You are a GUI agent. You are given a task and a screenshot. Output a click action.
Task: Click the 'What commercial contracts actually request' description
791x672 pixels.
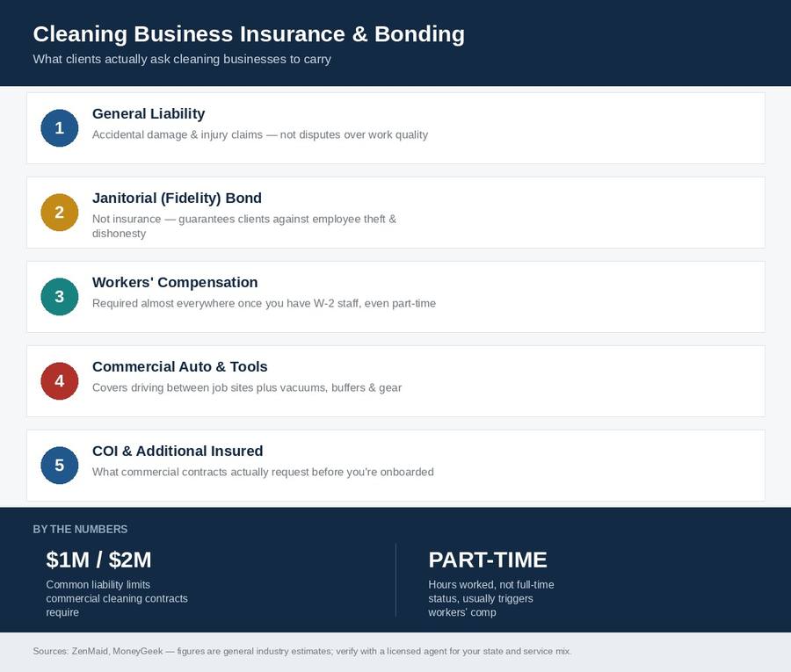click(x=263, y=472)
